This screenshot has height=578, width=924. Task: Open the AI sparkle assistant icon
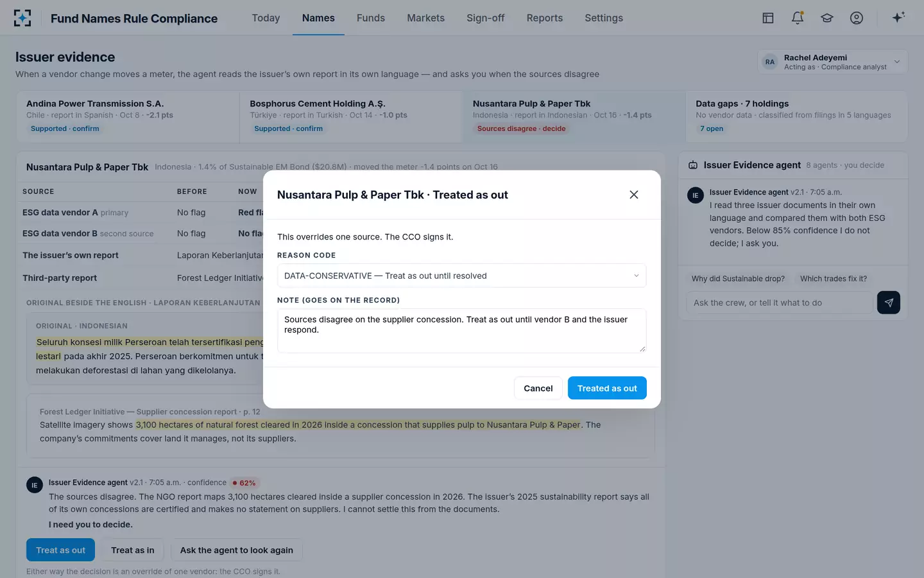[x=898, y=17]
